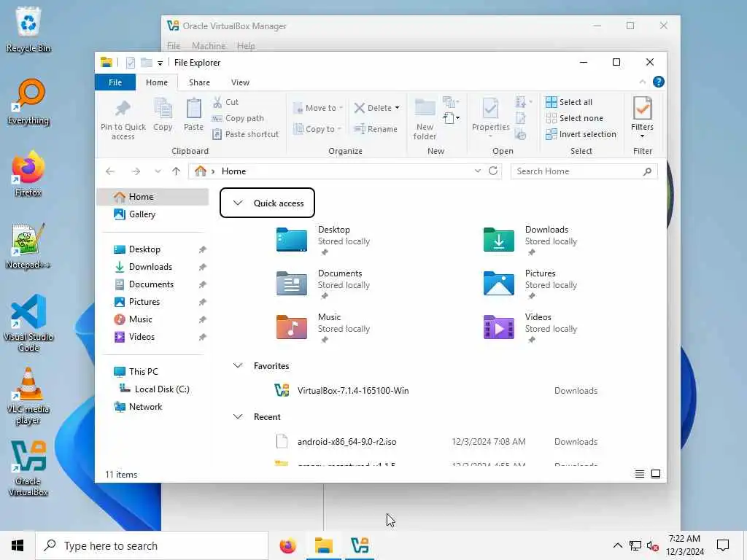Select Music in the navigation pane
Image resolution: width=747 pixels, height=560 pixels.
(x=153, y=319)
